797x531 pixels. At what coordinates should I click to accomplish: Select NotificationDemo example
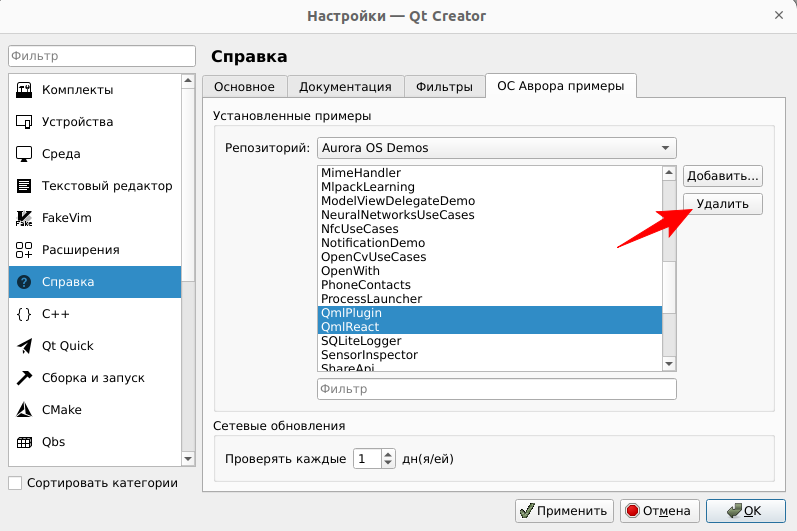point(490,243)
